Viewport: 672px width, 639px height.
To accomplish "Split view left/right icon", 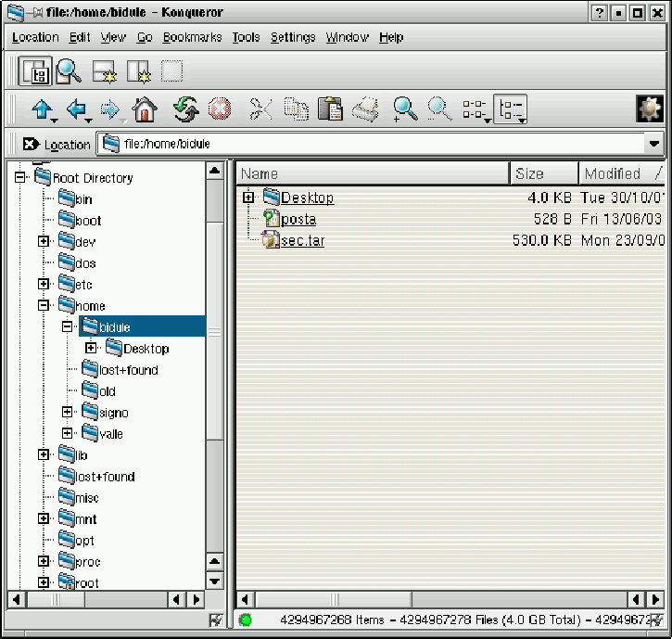I will pyautogui.click(x=138, y=71).
